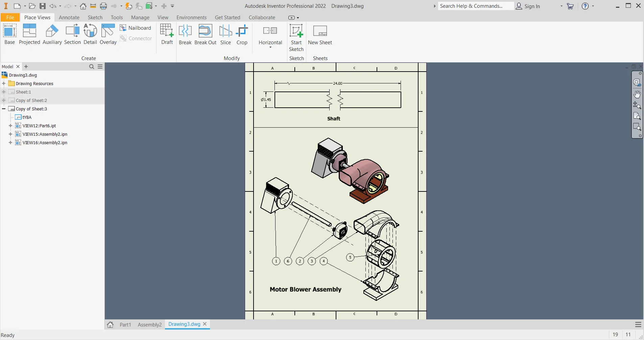Click the Crop view tool
This screenshot has height=340, width=644.
click(x=242, y=34)
